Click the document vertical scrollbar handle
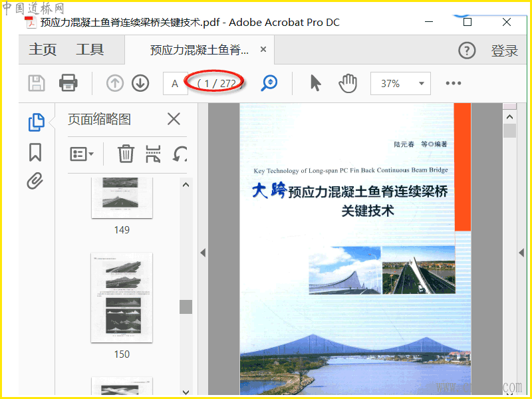The width and height of the screenshot is (532, 399). point(509,130)
